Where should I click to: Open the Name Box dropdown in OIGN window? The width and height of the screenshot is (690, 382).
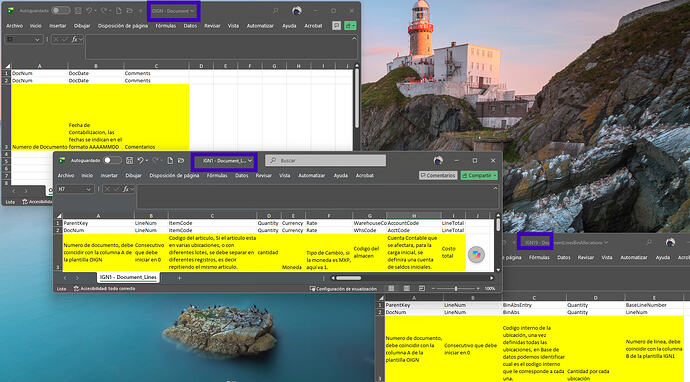(x=37, y=40)
